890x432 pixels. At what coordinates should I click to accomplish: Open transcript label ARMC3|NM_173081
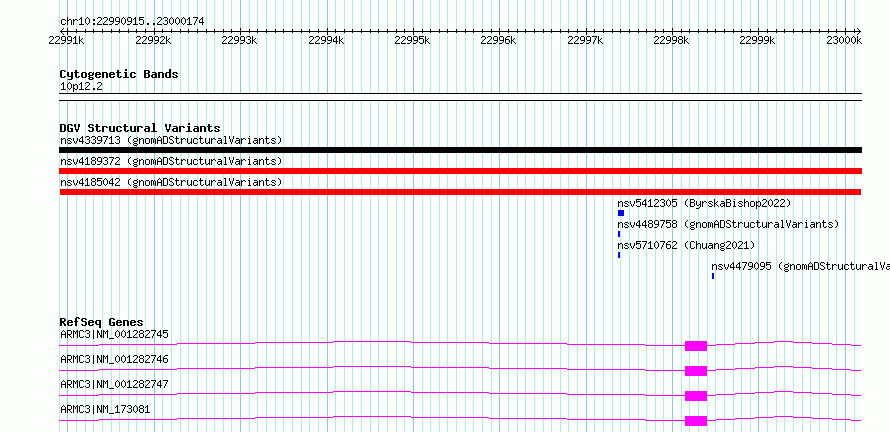[105, 409]
